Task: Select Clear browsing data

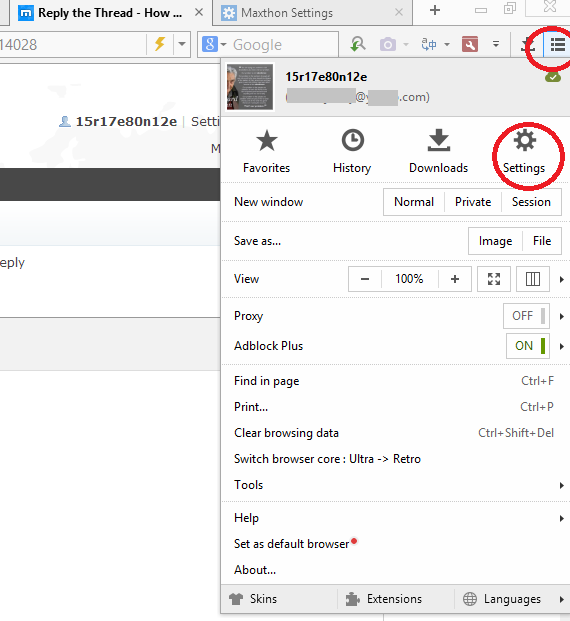Action: coord(396,433)
